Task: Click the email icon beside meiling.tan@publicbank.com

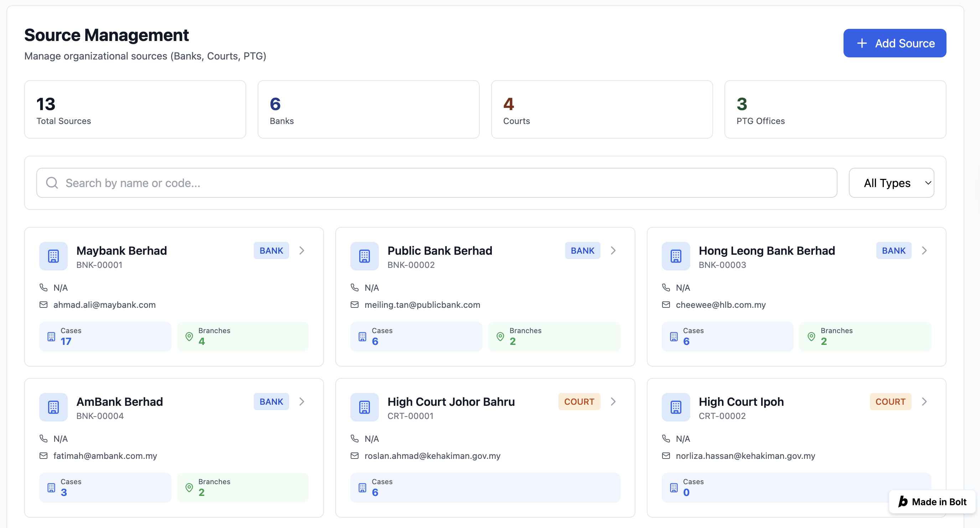Action: coord(355,304)
